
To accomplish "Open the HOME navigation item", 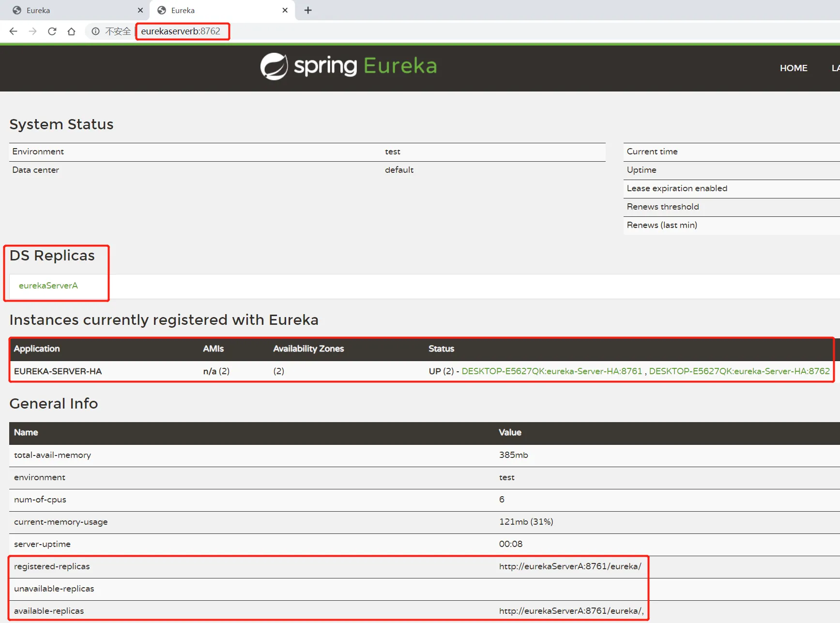I will [x=793, y=68].
